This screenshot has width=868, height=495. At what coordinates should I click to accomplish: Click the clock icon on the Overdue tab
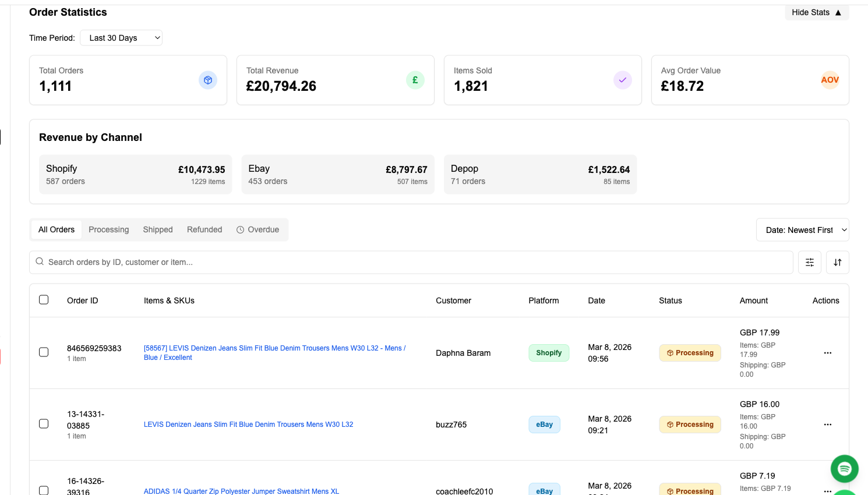click(x=240, y=230)
